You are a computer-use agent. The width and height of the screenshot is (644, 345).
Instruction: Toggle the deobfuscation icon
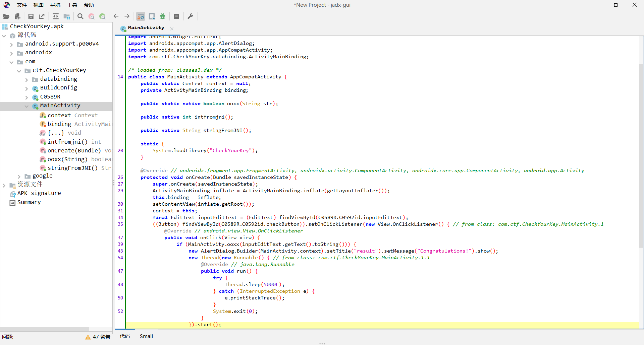[x=141, y=16]
